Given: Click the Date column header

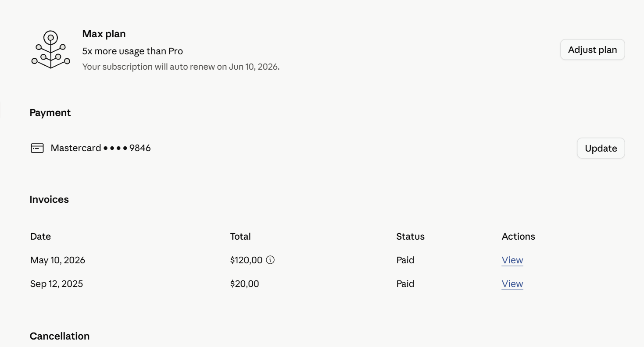Looking at the screenshot, I should point(41,237).
